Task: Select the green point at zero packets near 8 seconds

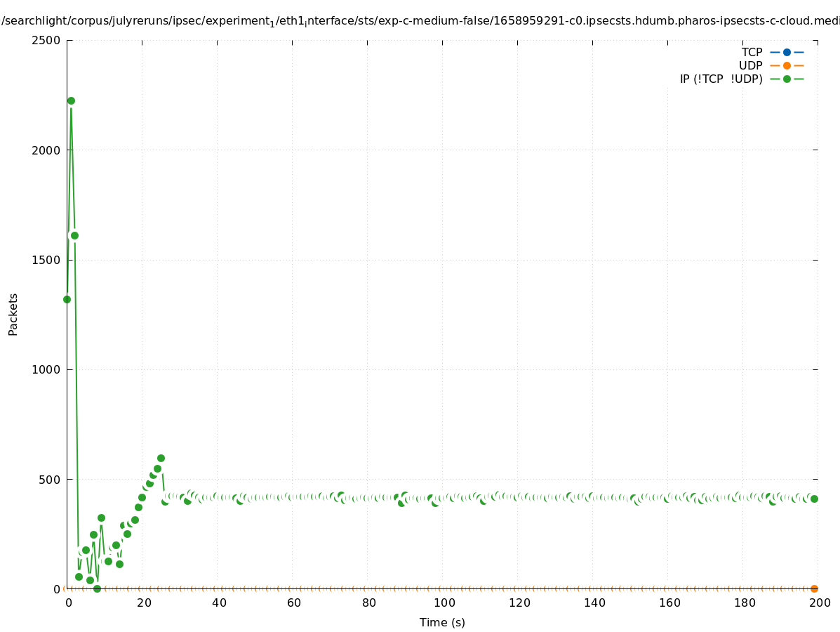Action: click(x=97, y=588)
